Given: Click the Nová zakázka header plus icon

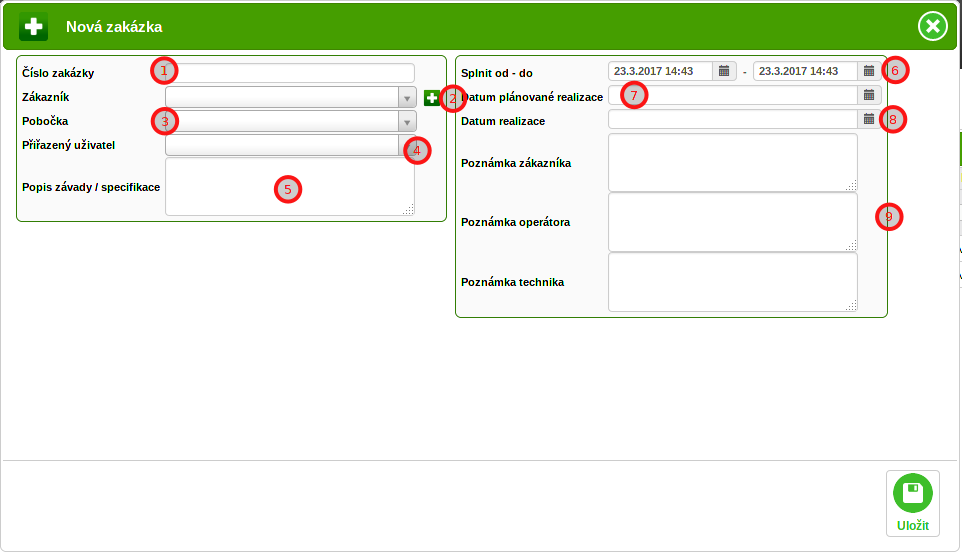Looking at the screenshot, I should point(34,27).
